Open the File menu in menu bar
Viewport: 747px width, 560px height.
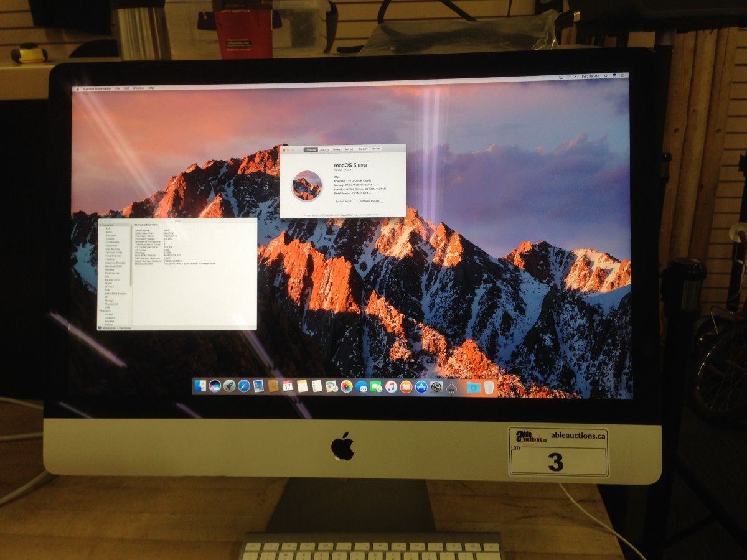(117, 88)
